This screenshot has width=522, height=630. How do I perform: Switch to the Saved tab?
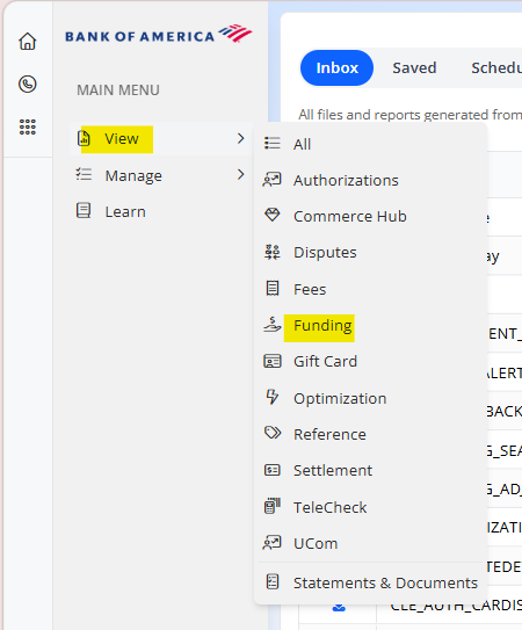click(x=414, y=68)
